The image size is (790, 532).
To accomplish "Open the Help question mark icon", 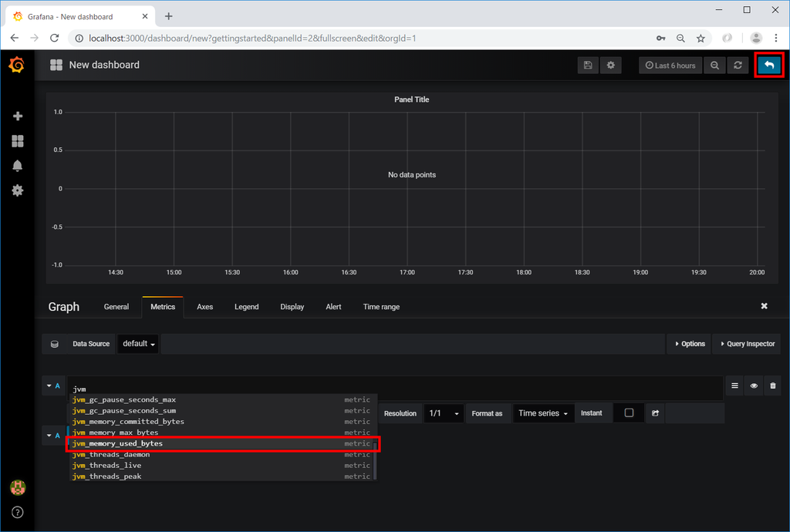I will coord(18,513).
